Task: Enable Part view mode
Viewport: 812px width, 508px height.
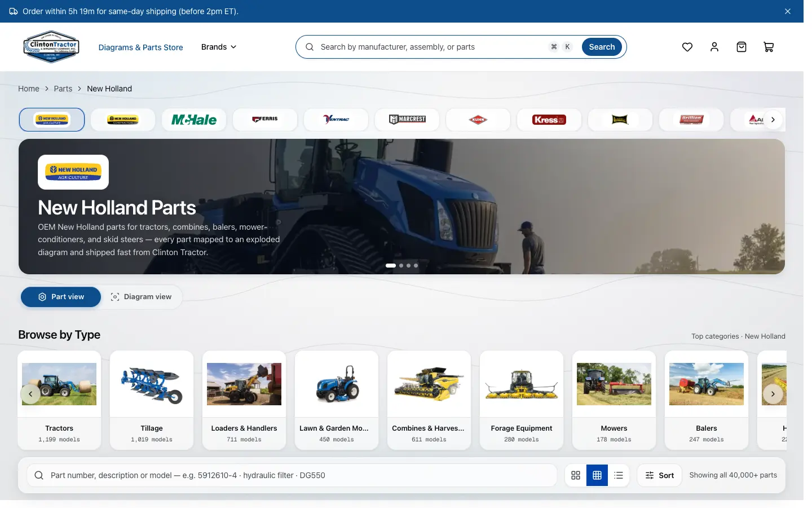Action: 61,297
